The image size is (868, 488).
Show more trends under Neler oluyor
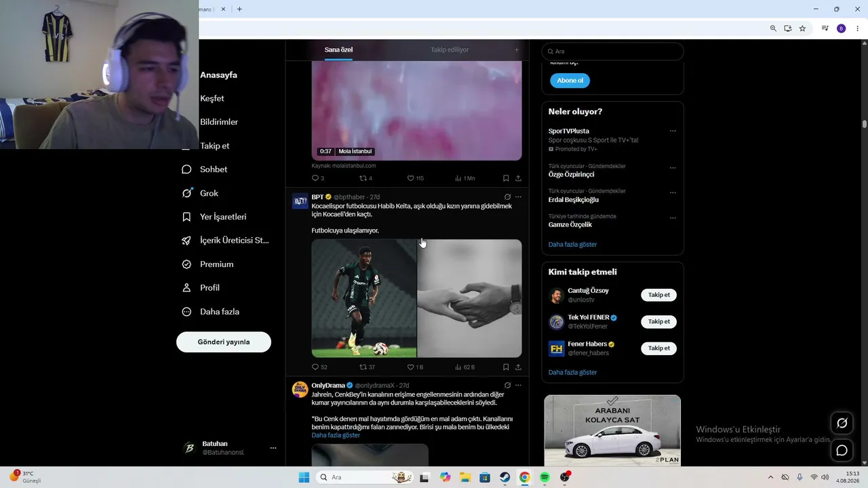tap(573, 245)
